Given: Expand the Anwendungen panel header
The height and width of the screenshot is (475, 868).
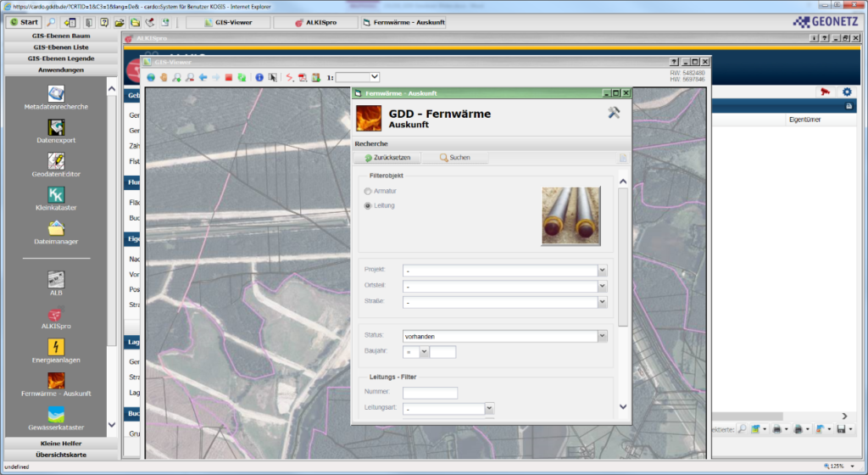Looking at the screenshot, I should click(x=61, y=70).
